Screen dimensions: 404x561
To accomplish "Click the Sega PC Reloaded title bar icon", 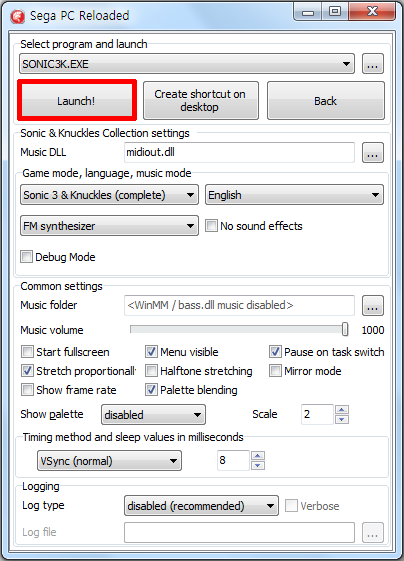I will 17,16.
